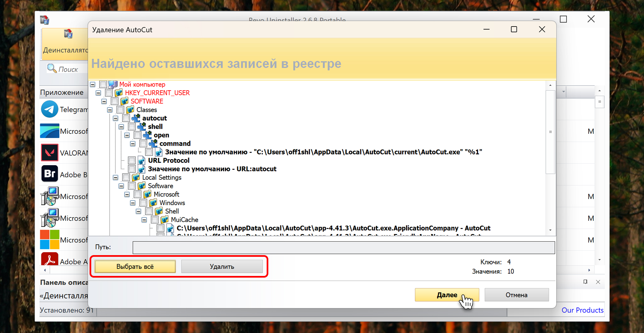Select the Classes tree item
Viewport: 644px width, 333px height.
click(147, 110)
